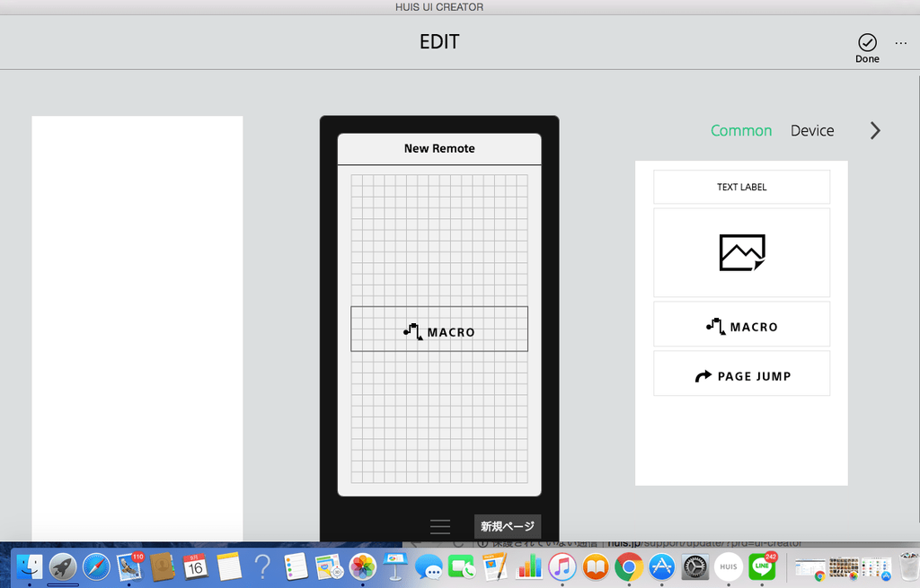Click the blank white panel beside the remote
Image resolution: width=920 pixels, height=588 pixels.
137,329
